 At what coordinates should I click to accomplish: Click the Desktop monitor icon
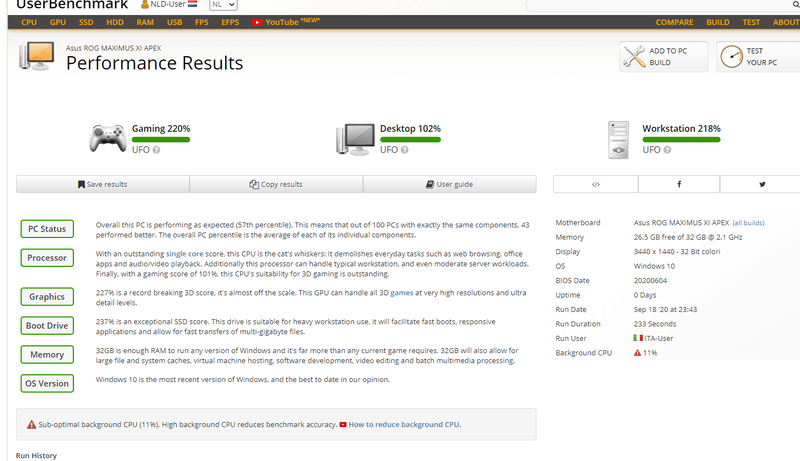(x=355, y=139)
